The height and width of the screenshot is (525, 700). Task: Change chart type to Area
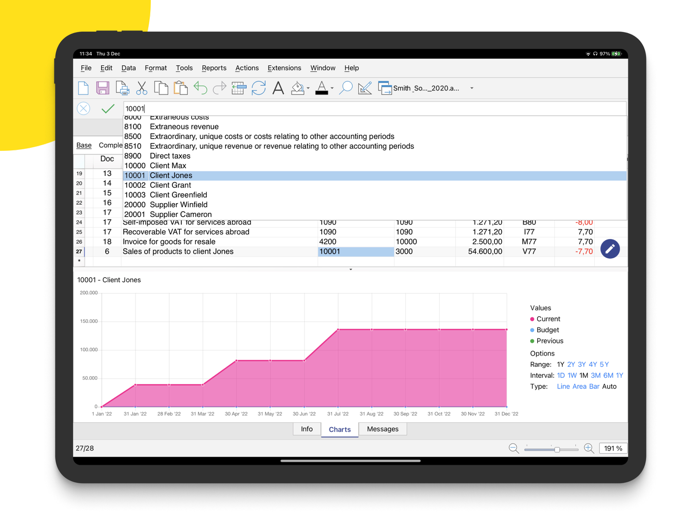(x=579, y=387)
